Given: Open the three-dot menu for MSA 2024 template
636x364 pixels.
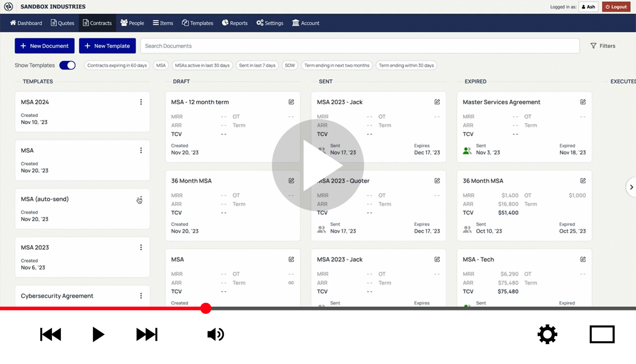Looking at the screenshot, I should (x=141, y=102).
